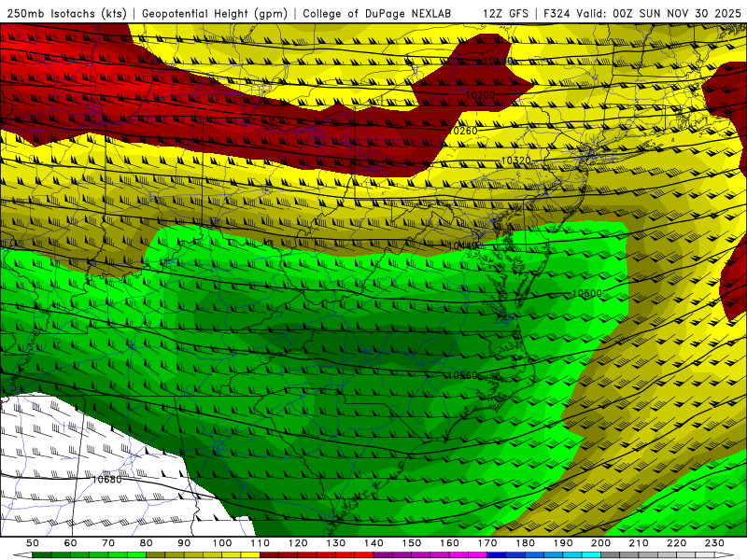Click the colorbar value 140
This screenshot has height=560, width=747.
(373, 543)
